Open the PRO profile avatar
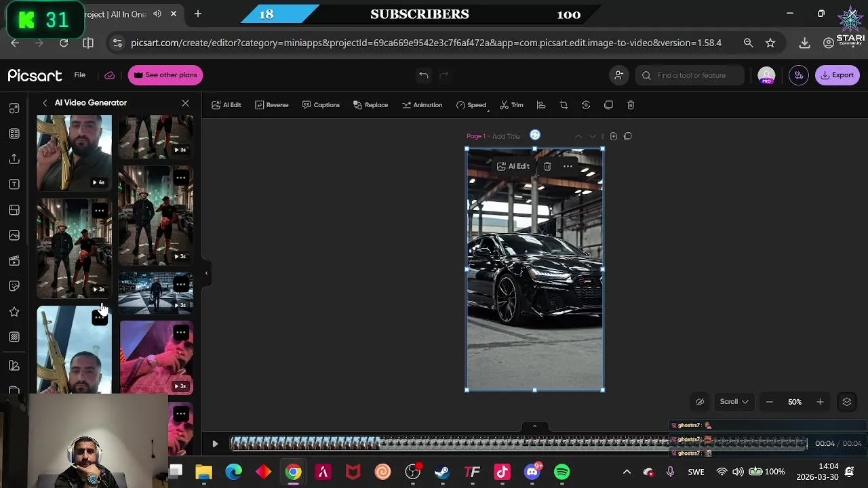This screenshot has width=868, height=488. pos(766,75)
